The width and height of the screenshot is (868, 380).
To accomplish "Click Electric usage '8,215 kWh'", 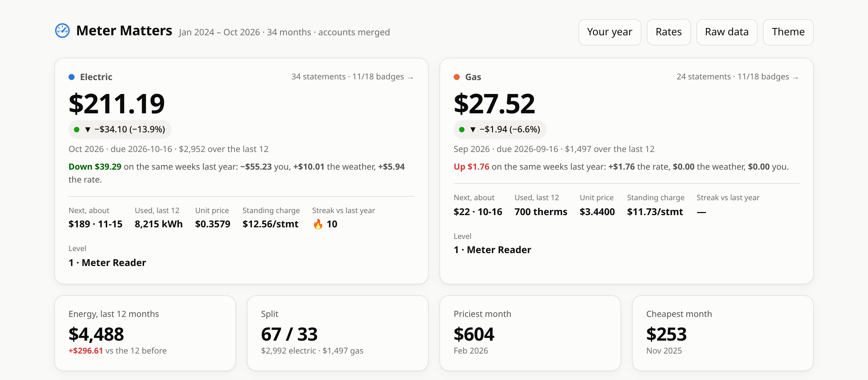I will pos(159,224).
